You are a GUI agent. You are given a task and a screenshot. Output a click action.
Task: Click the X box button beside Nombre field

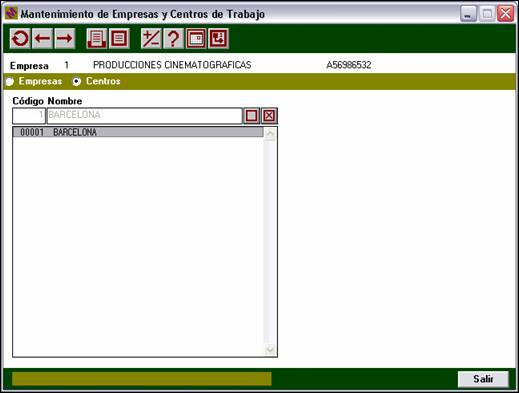point(269,116)
